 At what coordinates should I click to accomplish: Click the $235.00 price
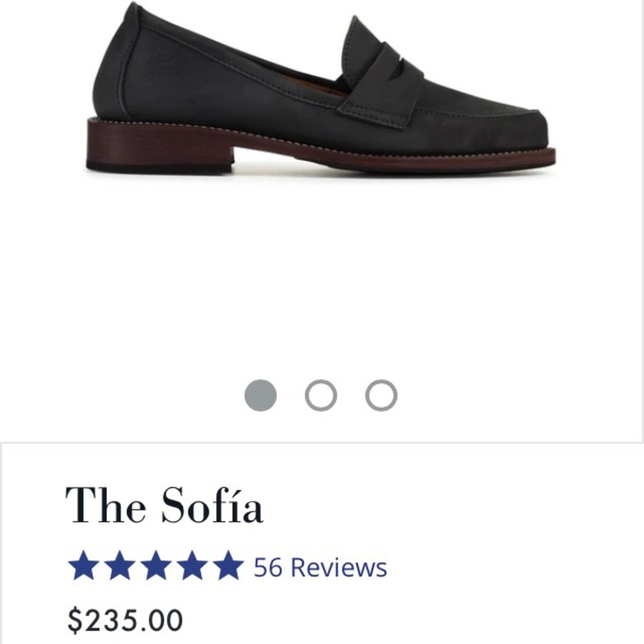pos(126,621)
